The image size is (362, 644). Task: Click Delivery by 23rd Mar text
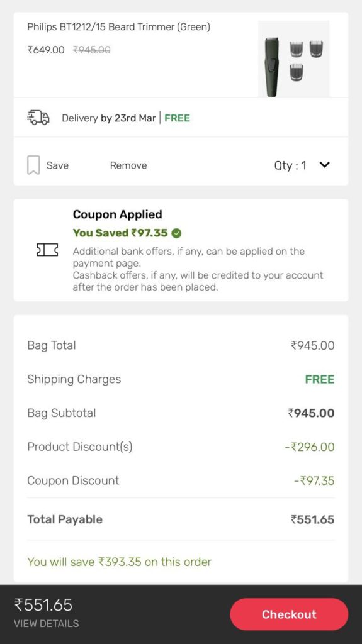coord(108,118)
